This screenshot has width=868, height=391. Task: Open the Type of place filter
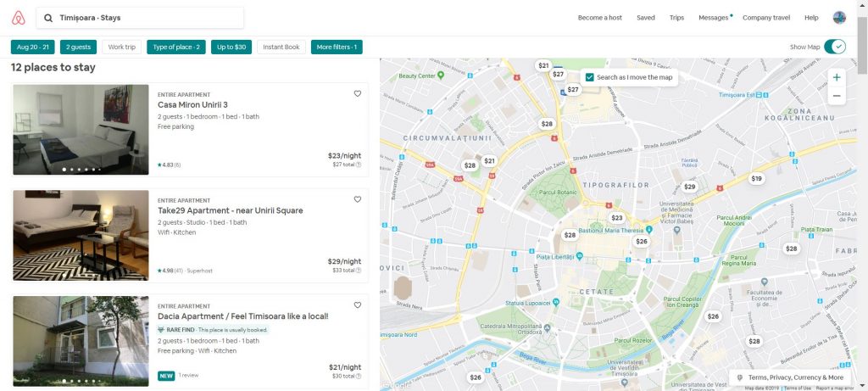[x=176, y=47]
